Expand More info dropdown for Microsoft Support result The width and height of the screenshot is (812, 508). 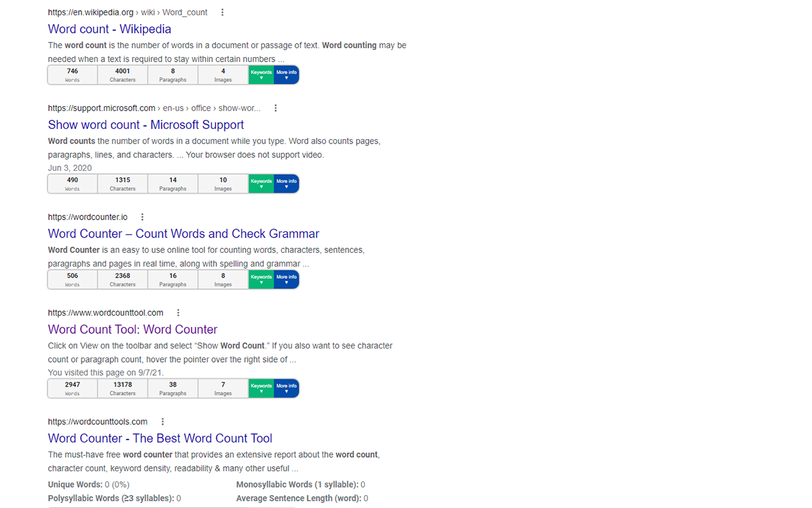tap(286, 184)
